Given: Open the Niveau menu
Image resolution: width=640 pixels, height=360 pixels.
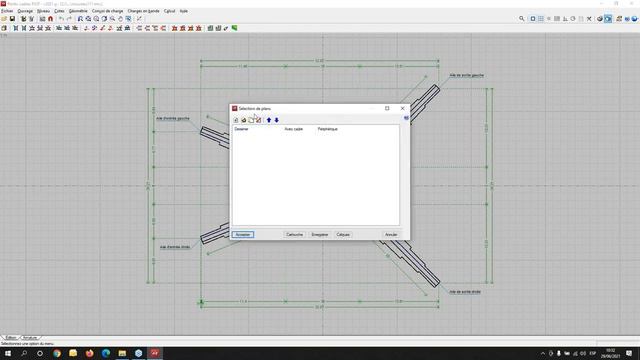Looking at the screenshot, I should click(x=43, y=11).
